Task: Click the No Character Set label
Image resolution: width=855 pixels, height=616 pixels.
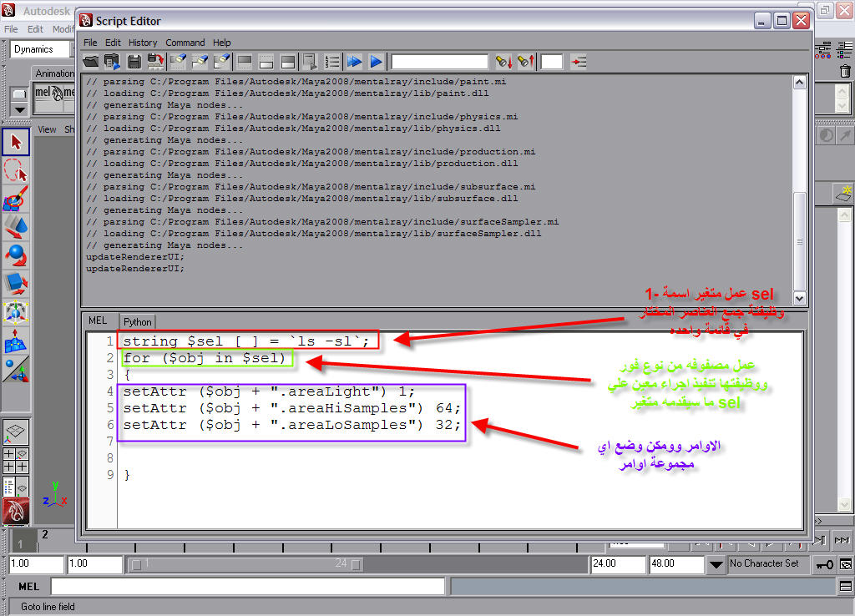Action: coord(764,563)
